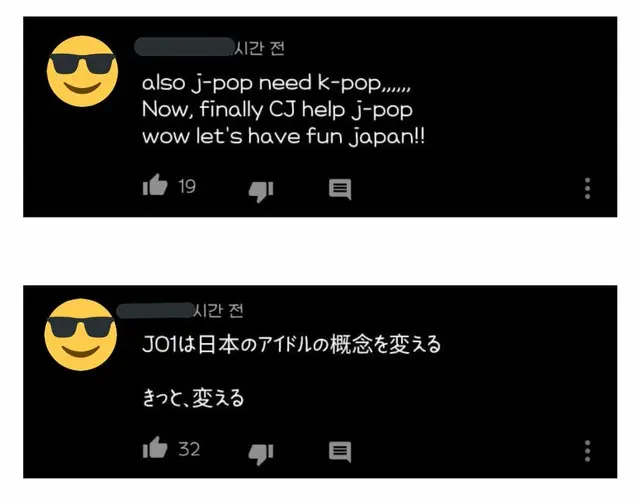Click the きっと、変える line

click(193, 397)
